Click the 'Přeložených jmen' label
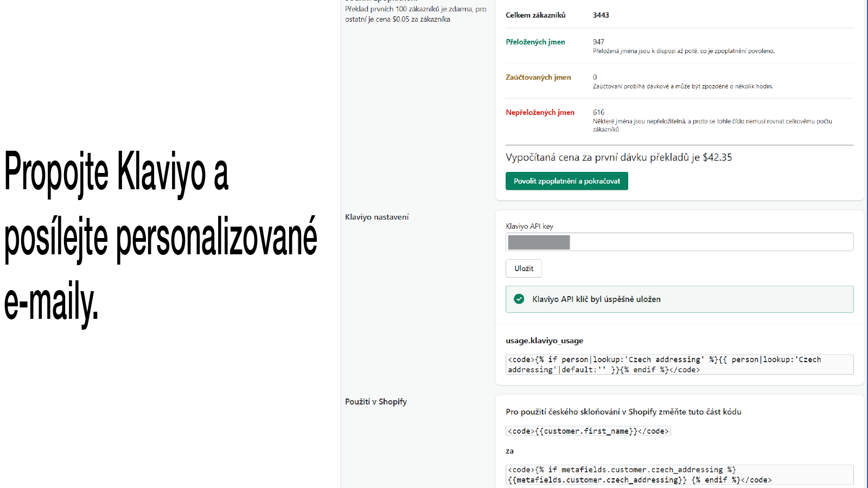The height and width of the screenshot is (488, 868). pos(535,42)
